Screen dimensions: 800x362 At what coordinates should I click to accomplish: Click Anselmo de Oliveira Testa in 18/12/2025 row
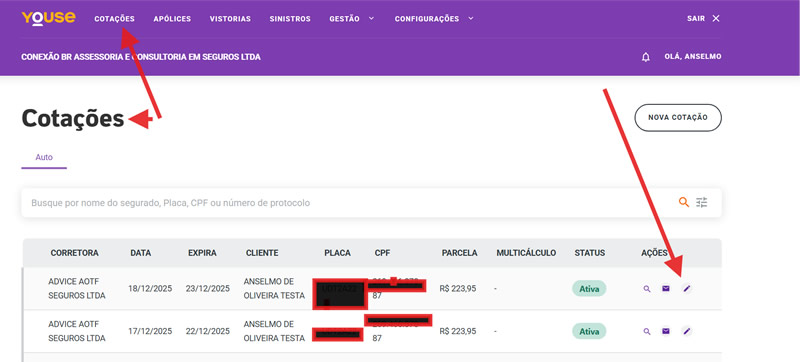point(274,289)
